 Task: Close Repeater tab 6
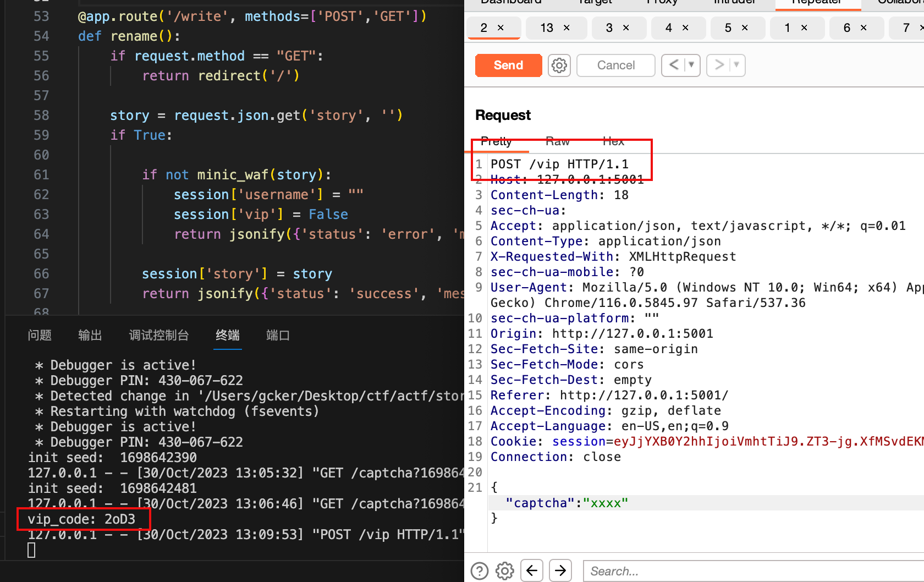click(864, 28)
